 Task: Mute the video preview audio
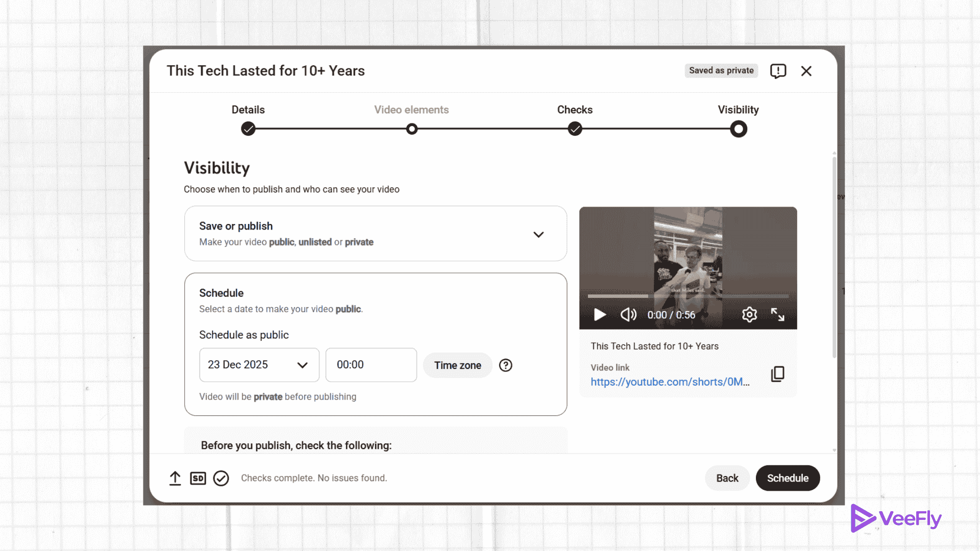point(628,315)
